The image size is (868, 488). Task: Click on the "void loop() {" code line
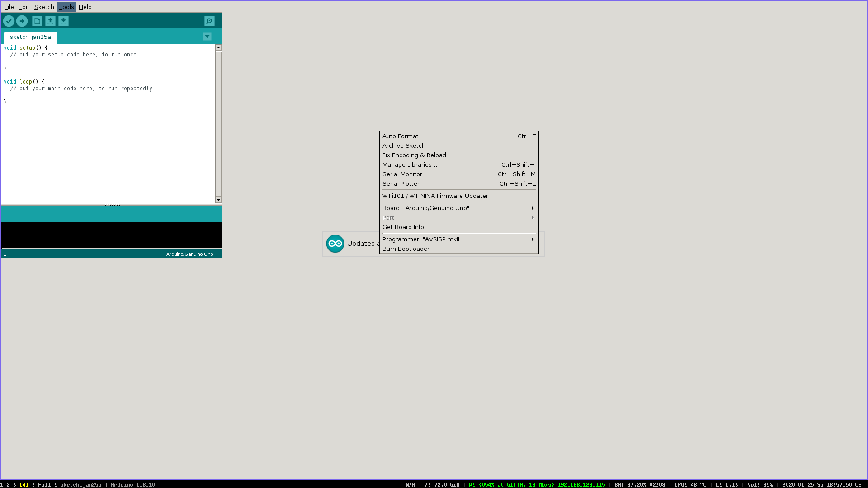[x=24, y=82]
